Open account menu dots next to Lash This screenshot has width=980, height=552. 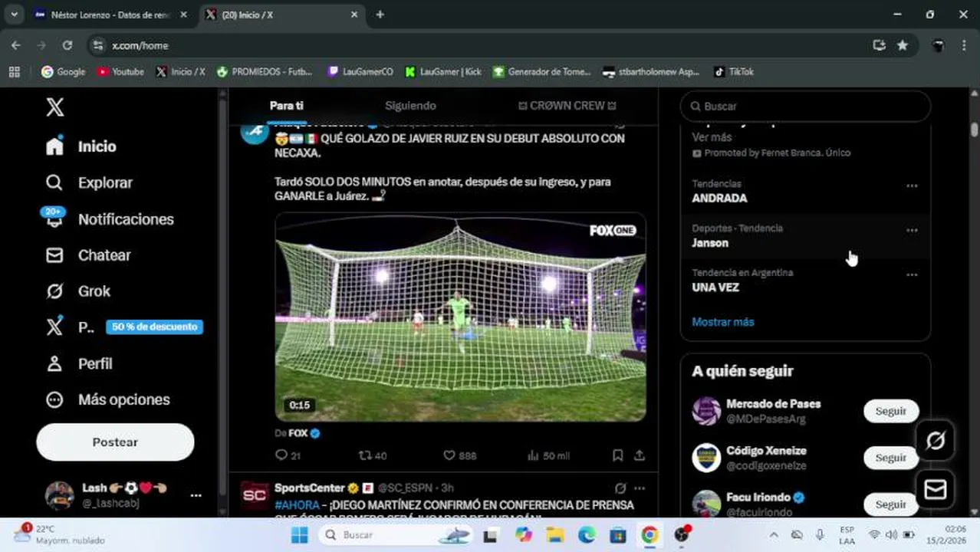pos(196,495)
